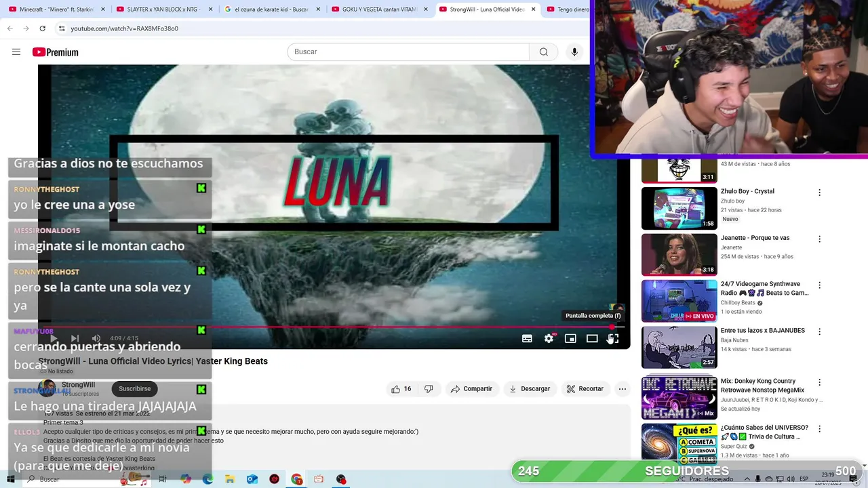Open Microsoft Edge from the taskbar
Viewport: 868px width, 488px height.
(x=208, y=479)
